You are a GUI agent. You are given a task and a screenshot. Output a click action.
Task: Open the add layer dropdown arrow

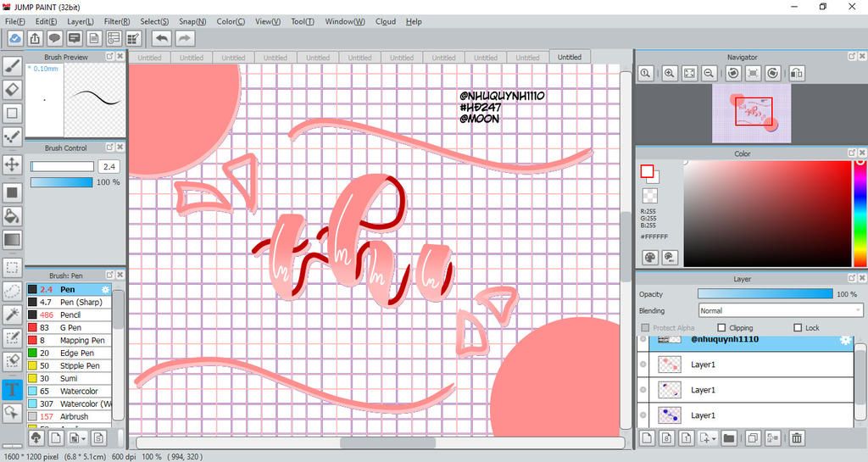[x=715, y=439]
